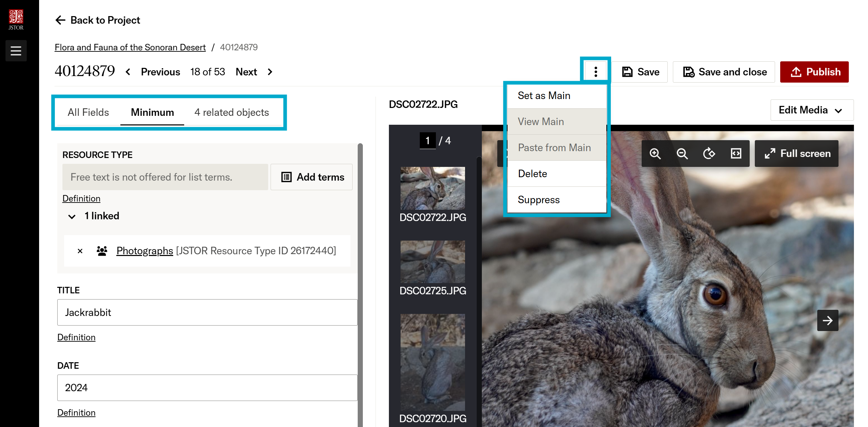Click Add terms for Resource Type
Screen dimensions: 868x427
pos(311,177)
